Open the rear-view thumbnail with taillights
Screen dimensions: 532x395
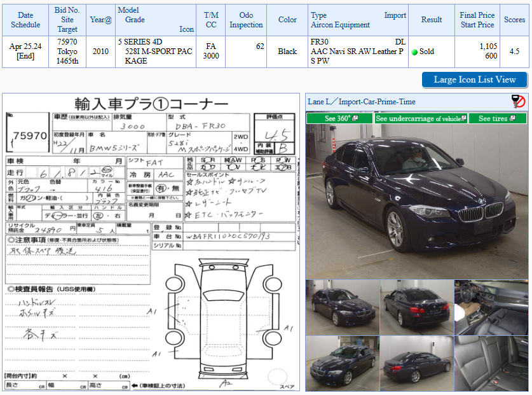point(417,307)
